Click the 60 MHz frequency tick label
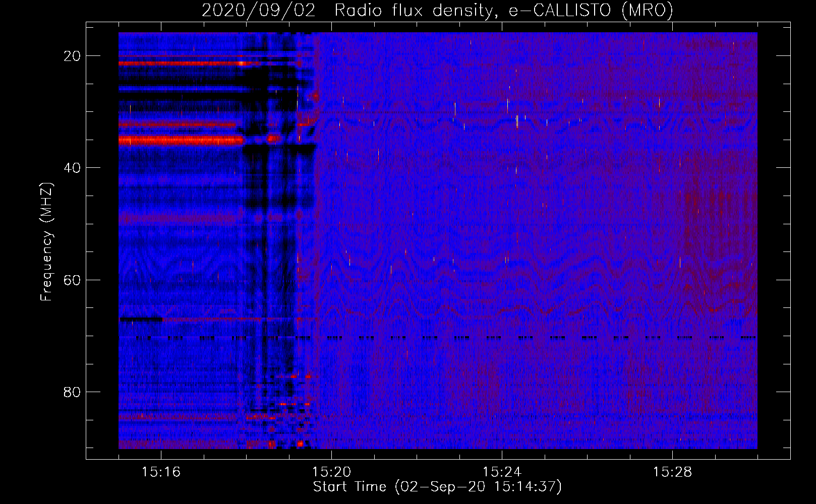Screen dimensions: 816x504 (x=72, y=280)
